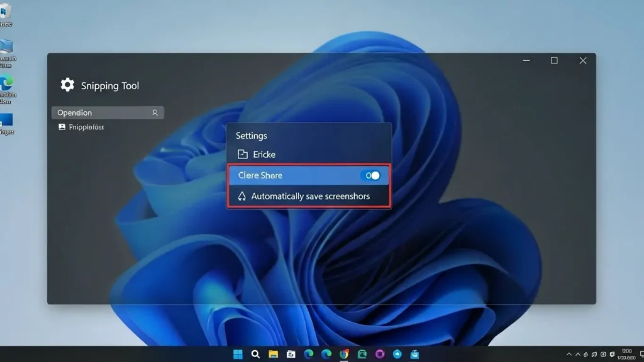Screen dimensions: 644x362
Task: Toggle the Clere Share switch off
Action: click(371, 175)
